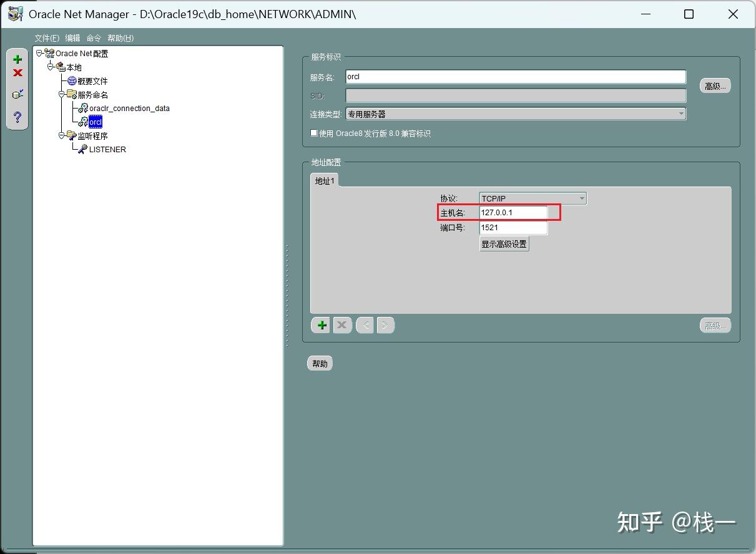Open the 协议 TCP/IP dropdown
The image size is (756, 554).
coord(582,198)
